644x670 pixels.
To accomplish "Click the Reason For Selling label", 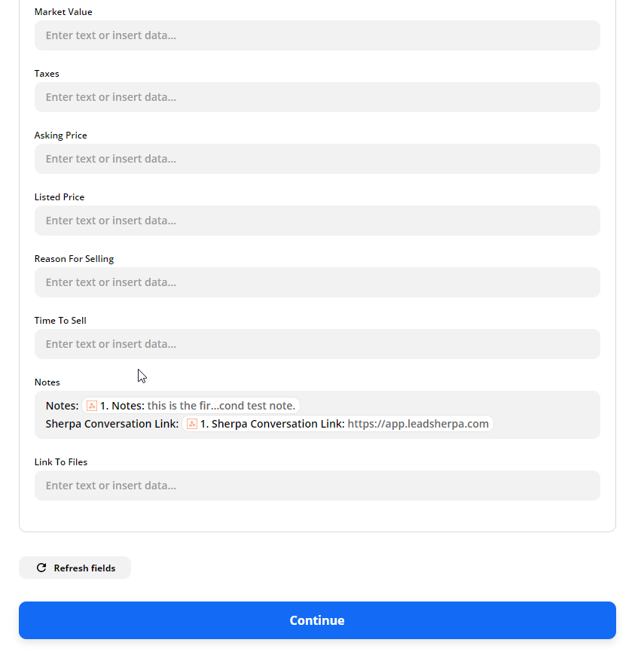I will (74, 259).
